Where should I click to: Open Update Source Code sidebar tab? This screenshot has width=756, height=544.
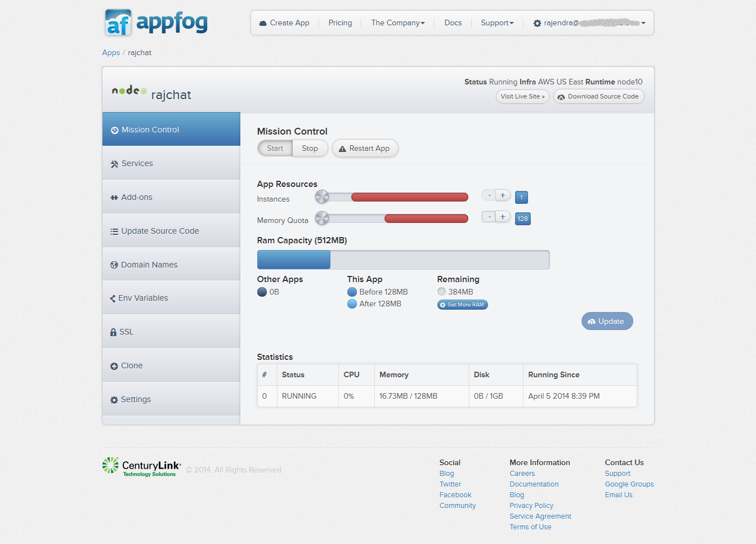pyautogui.click(x=160, y=231)
